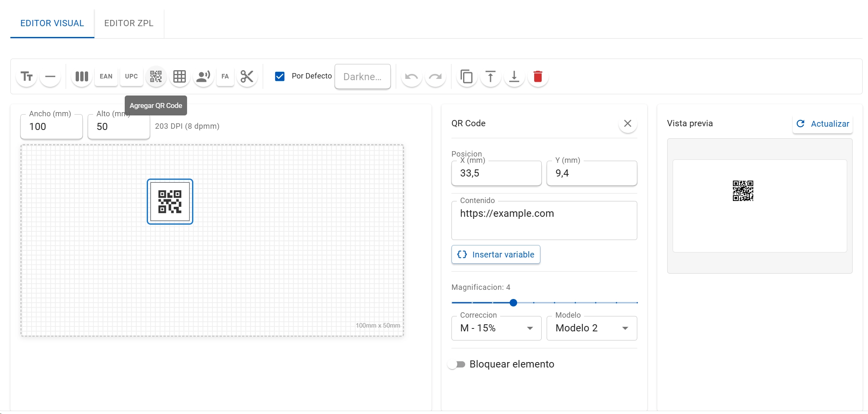This screenshot has width=868, height=414.
Task: Edit the X (mm) position field
Action: [x=496, y=173]
